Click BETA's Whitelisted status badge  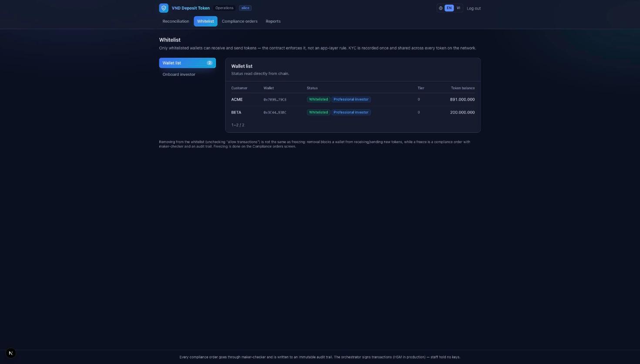318,112
